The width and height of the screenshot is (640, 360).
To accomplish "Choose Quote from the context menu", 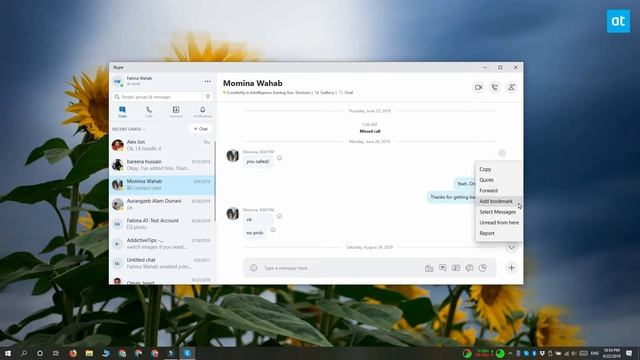I will coord(499,180).
